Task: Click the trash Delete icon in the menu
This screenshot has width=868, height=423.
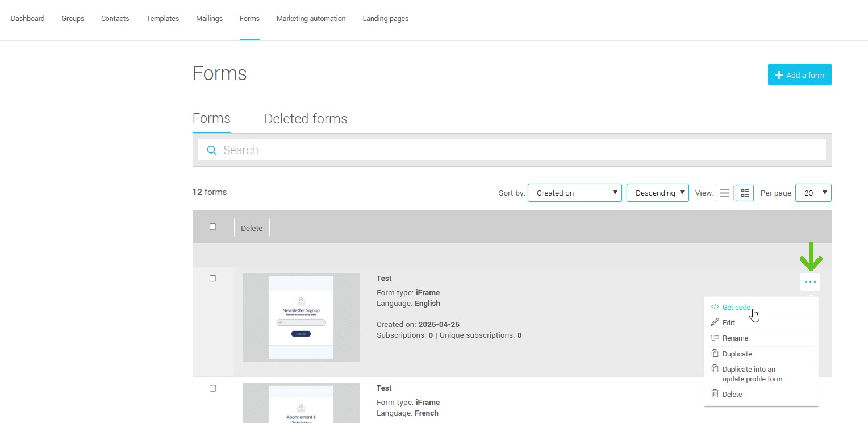Action: click(x=715, y=394)
